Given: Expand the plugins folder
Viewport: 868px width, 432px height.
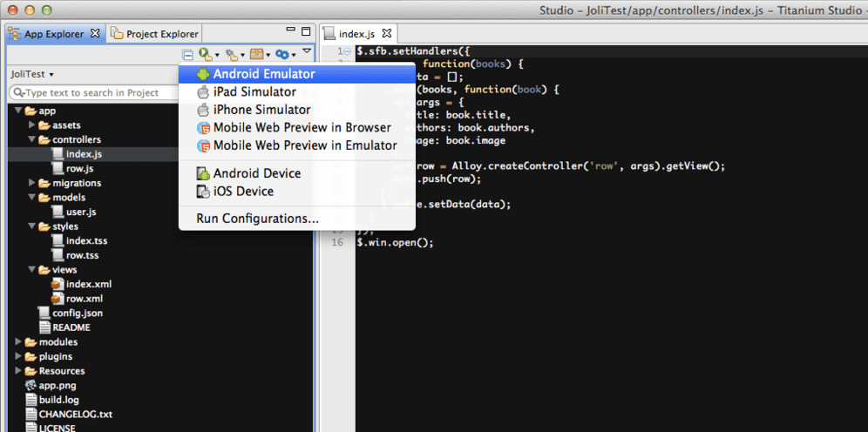Looking at the screenshot, I should pos(18,356).
